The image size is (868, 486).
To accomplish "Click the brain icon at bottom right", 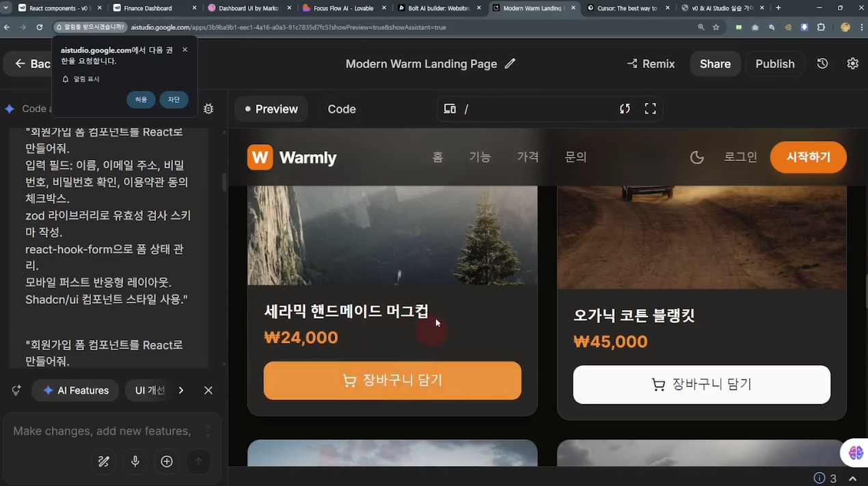I will coord(856,452).
